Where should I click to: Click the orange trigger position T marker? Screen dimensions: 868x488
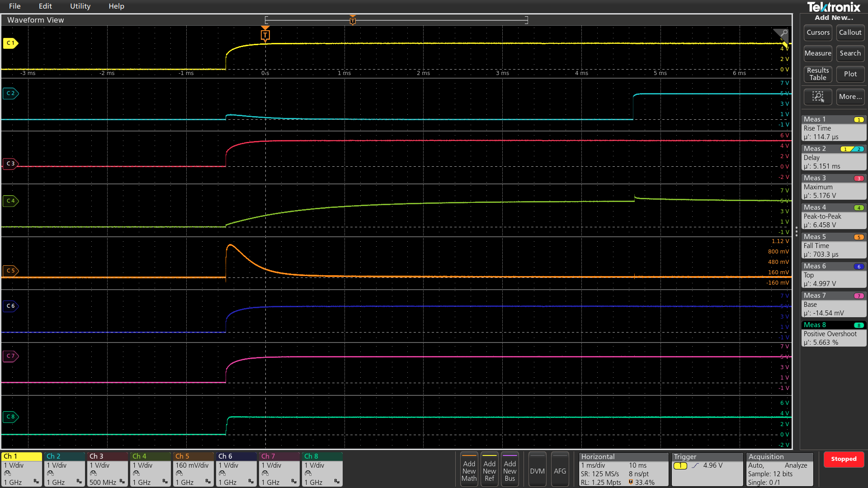coord(265,35)
